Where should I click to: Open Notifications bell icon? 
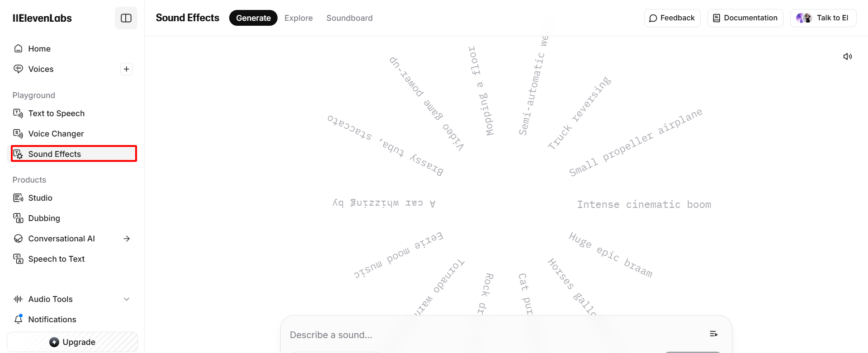click(19, 320)
